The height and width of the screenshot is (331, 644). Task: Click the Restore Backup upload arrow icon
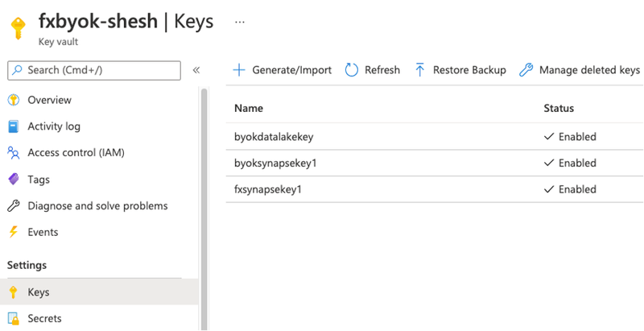419,70
